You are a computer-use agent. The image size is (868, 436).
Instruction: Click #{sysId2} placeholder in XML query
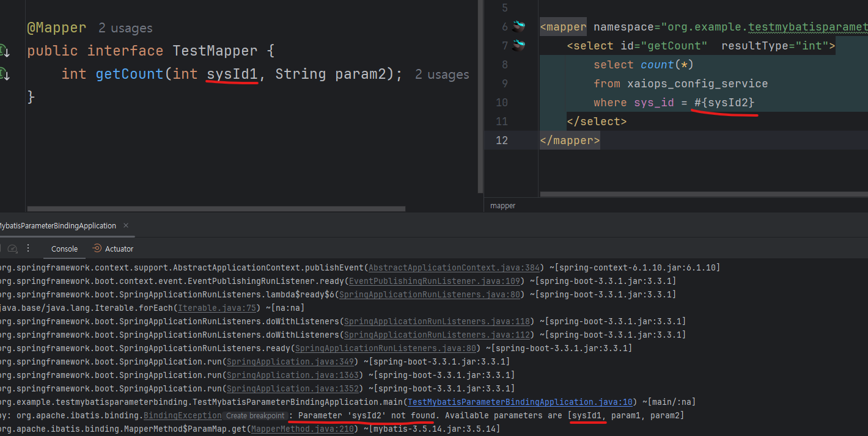point(724,103)
